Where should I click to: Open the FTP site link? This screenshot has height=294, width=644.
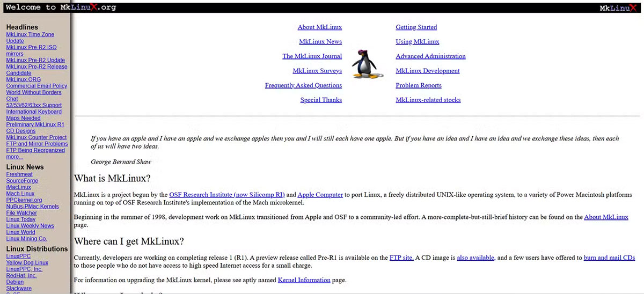point(401,258)
